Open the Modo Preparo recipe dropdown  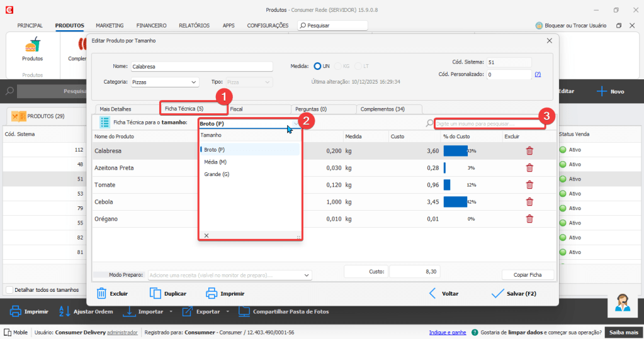[x=307, y=275]
